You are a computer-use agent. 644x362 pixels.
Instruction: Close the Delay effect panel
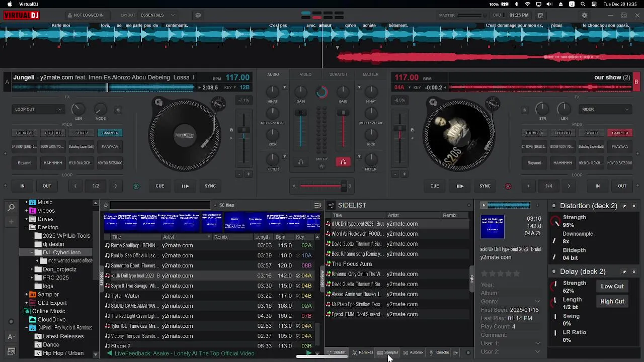(x=634, y=271)
